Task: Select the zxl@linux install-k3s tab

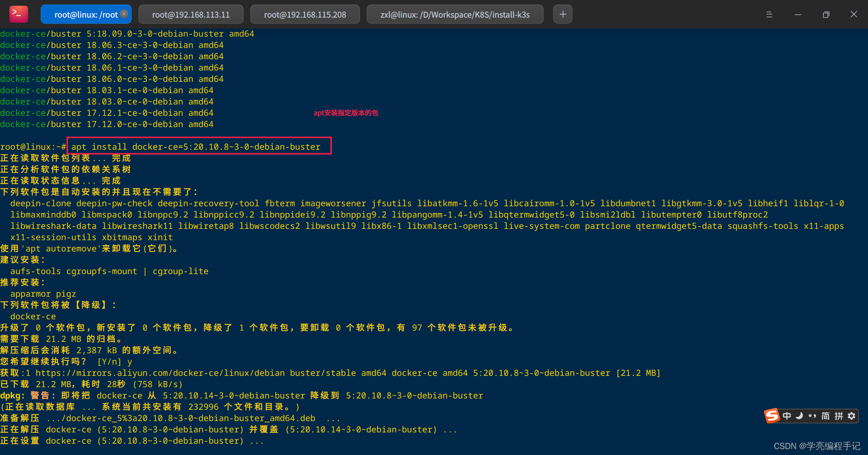Action: (x=455, y=14)
